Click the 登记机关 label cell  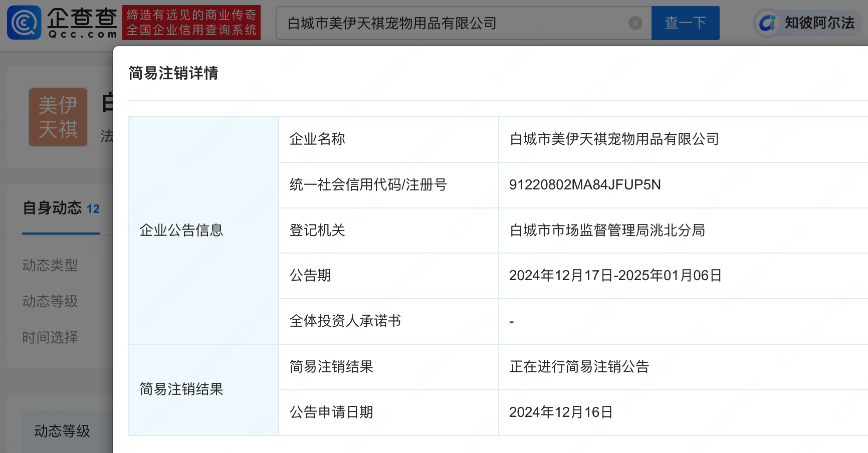click(x=388, y=231)
